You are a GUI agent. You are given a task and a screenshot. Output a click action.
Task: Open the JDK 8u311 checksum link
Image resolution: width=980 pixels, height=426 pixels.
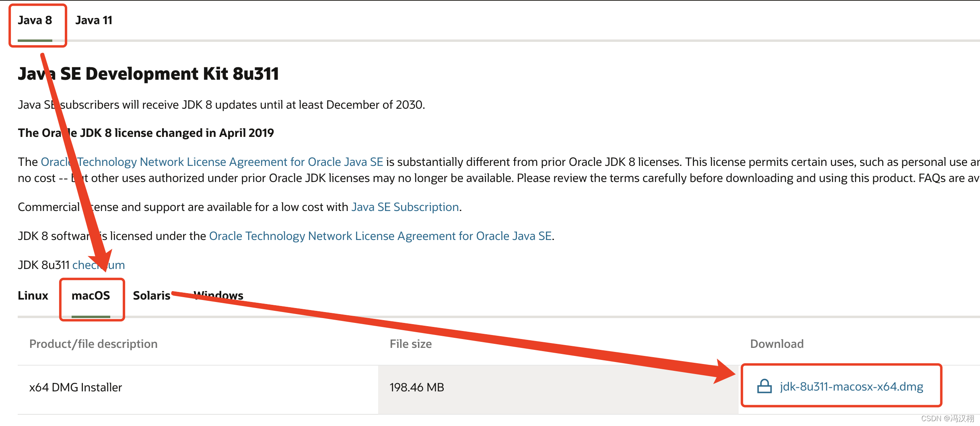(x=99, y=265)
